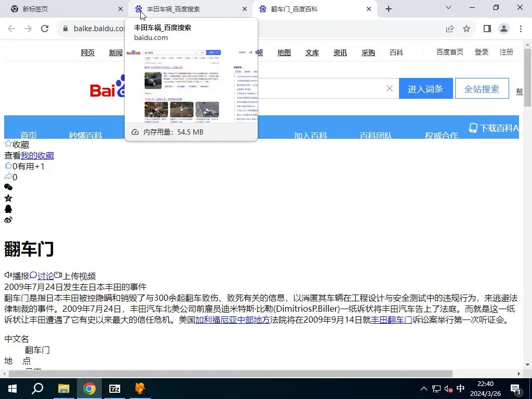Open the 我的收藏 link
This screenshot has height=399, width=532.
[37, 155]
